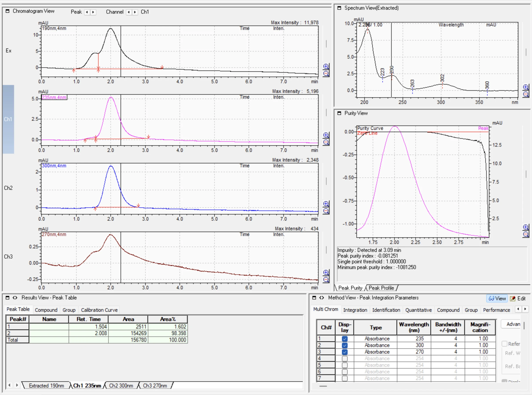532x395 pixels.
Task: Enable Display checkbox for channel 4
Action: (x=345, y=358)
